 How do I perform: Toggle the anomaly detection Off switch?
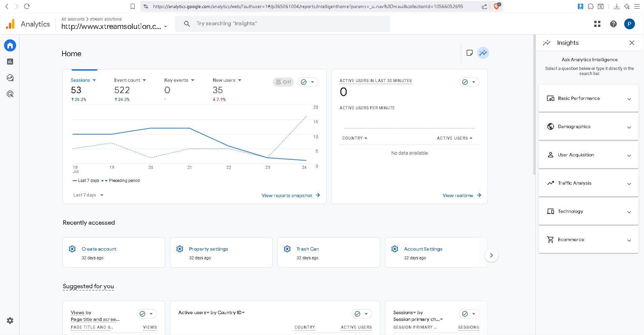[x=283, y=82]
